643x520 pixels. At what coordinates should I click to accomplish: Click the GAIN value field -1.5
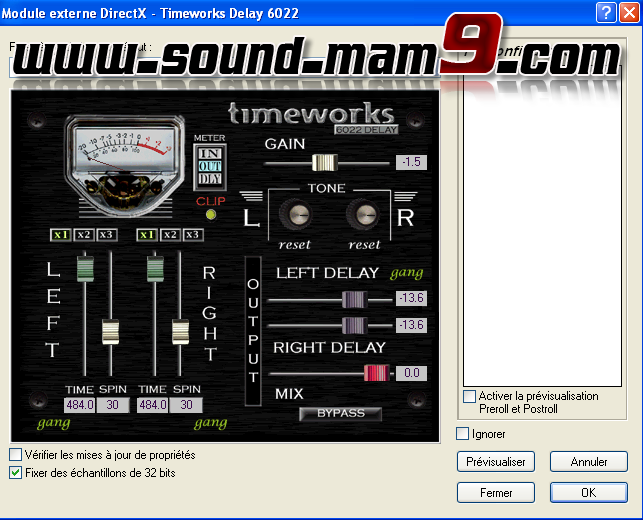click(x=411, y=162)
